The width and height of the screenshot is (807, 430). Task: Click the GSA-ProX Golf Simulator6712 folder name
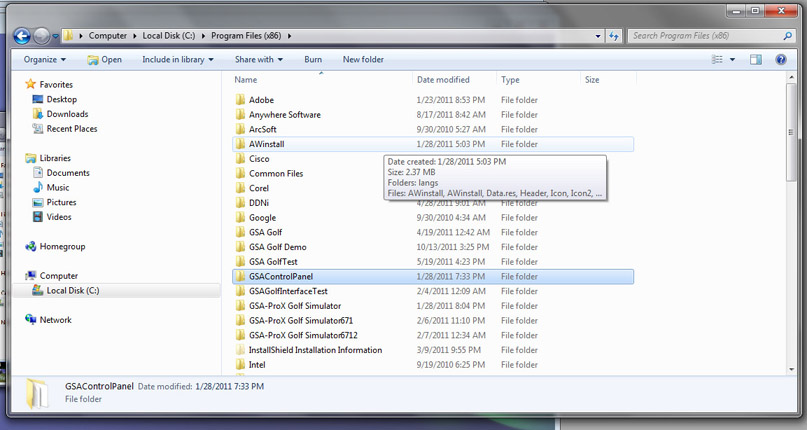(x=303, y=335)
